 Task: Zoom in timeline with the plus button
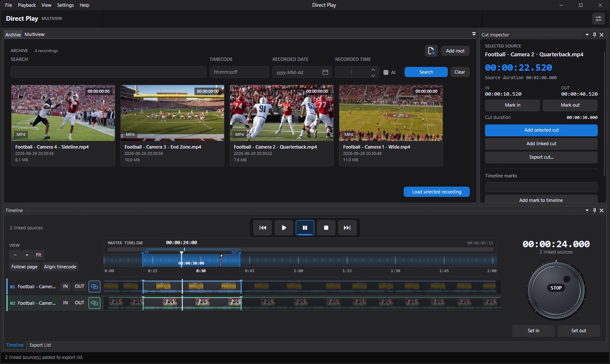tap(27, 255)
